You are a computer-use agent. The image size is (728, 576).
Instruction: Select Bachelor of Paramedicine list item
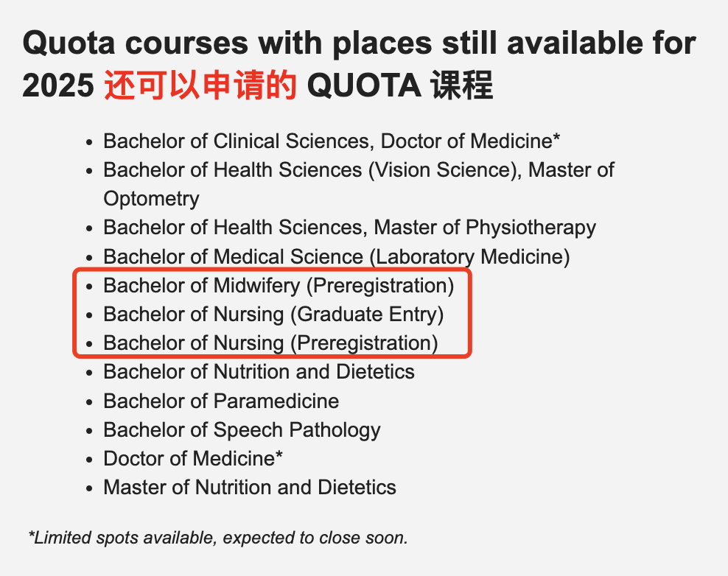[x=221, y=401]
